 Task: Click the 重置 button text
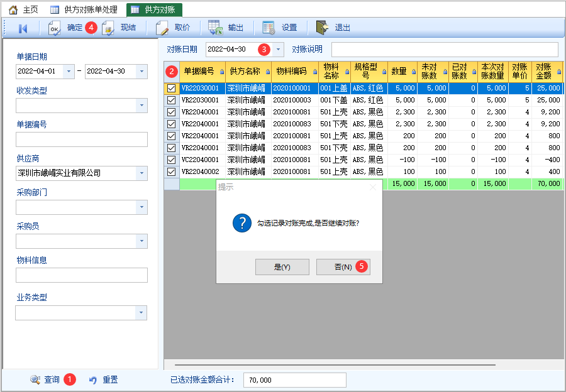[110, 379]
